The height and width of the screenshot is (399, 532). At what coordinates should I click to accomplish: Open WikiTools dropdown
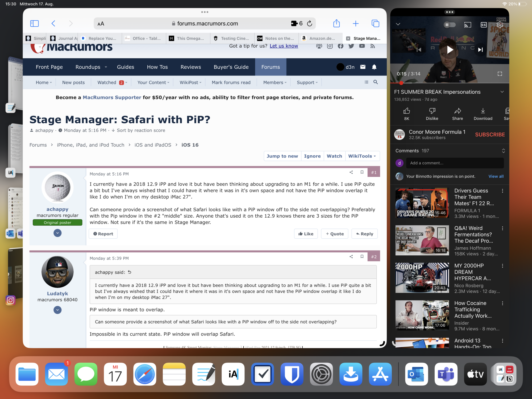pyautogui.click(x=362, y=156)
